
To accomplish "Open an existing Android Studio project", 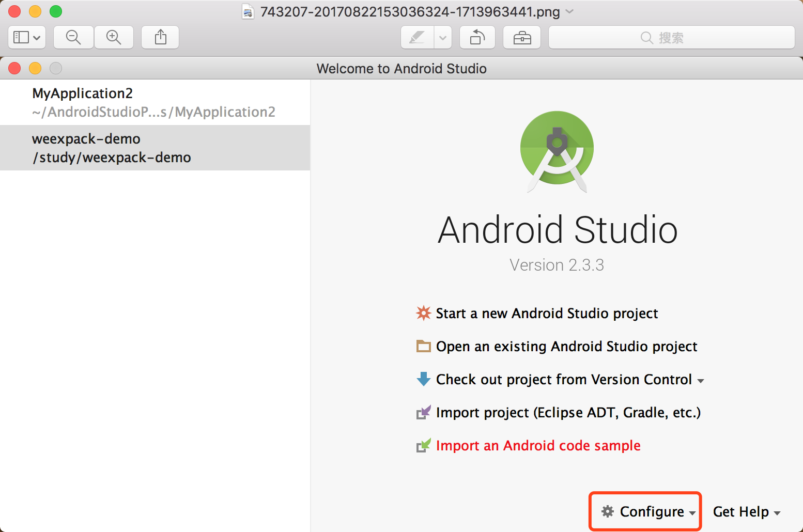I will [566, 346].
